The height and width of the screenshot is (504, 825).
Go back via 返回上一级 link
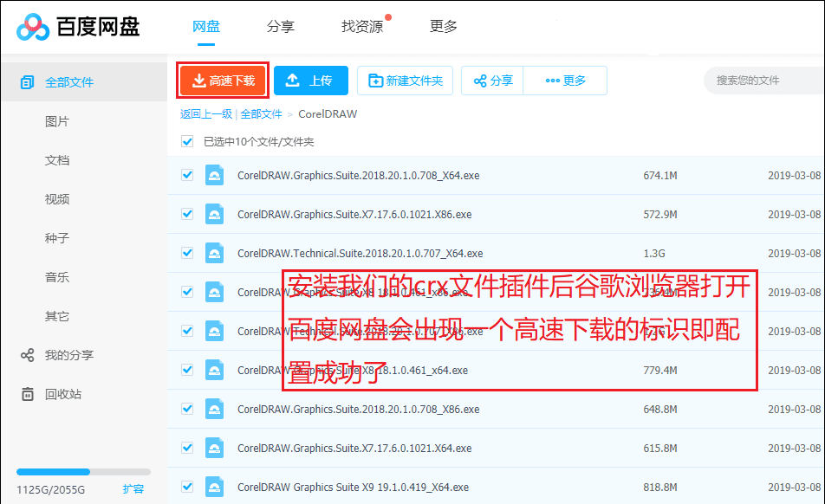[206, 114]
